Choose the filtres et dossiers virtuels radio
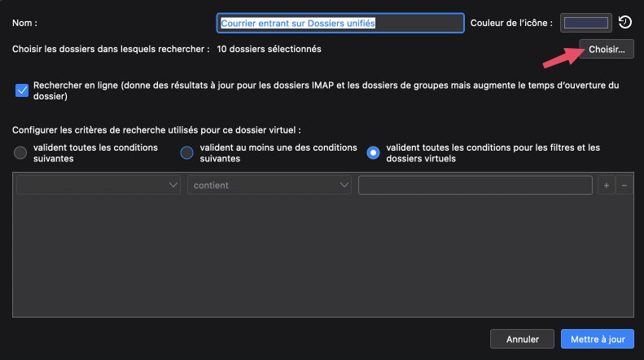The image size is (644, 360). [x=373, y=153]
